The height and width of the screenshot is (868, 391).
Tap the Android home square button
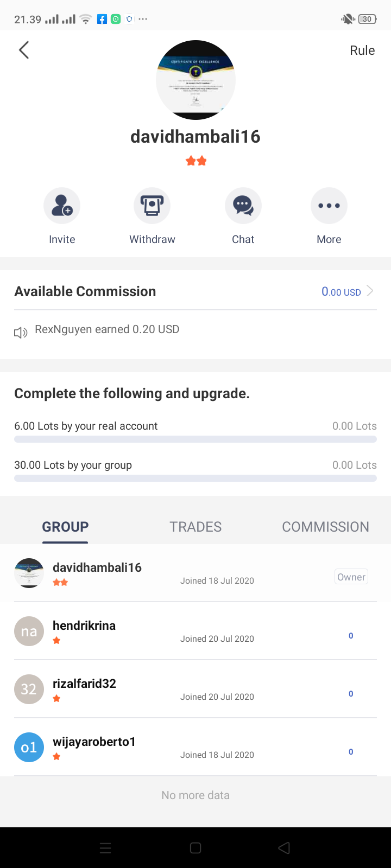coord(195,848)
